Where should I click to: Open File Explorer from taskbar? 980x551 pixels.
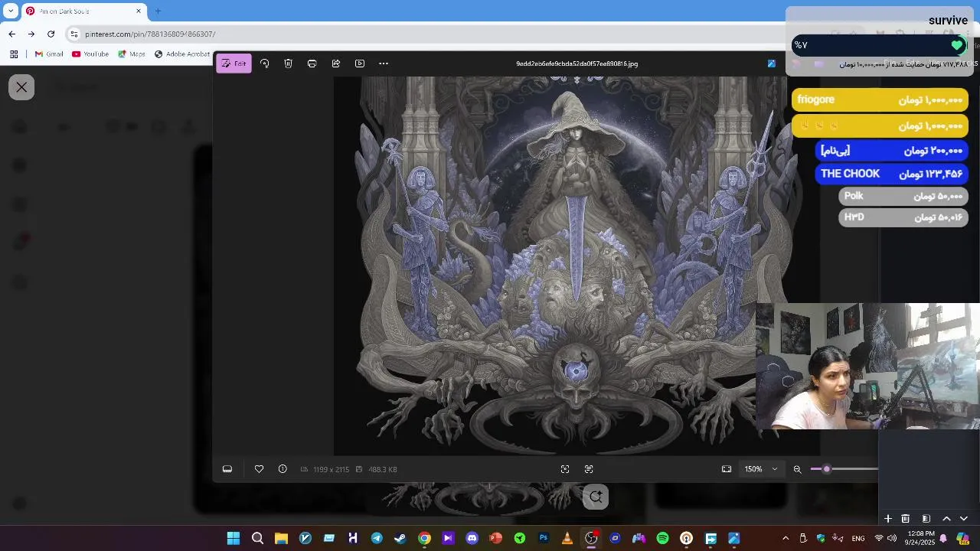[281, 539]
